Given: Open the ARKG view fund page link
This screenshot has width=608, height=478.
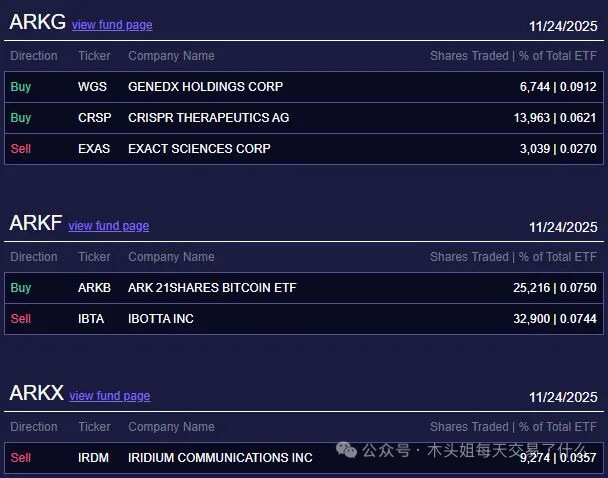Looking at the screenshot, I should click(x=112, y=25).
